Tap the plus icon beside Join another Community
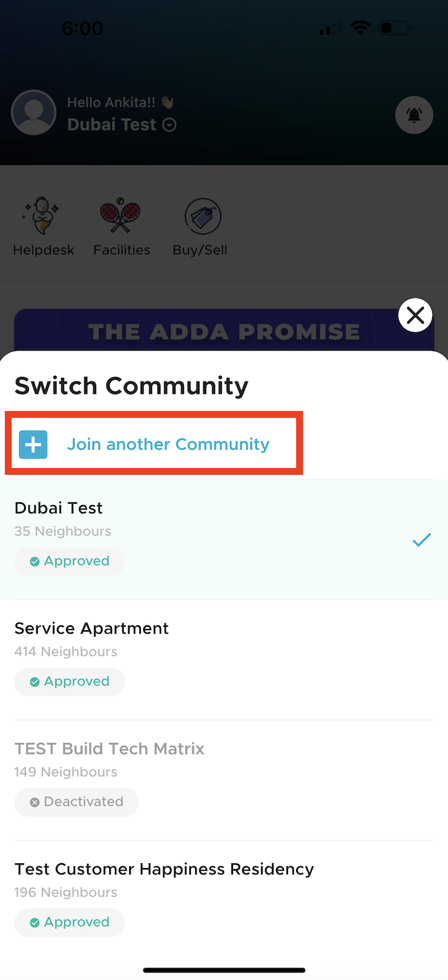The width and height of the screenshot is (448, 980). coord(33,444)
